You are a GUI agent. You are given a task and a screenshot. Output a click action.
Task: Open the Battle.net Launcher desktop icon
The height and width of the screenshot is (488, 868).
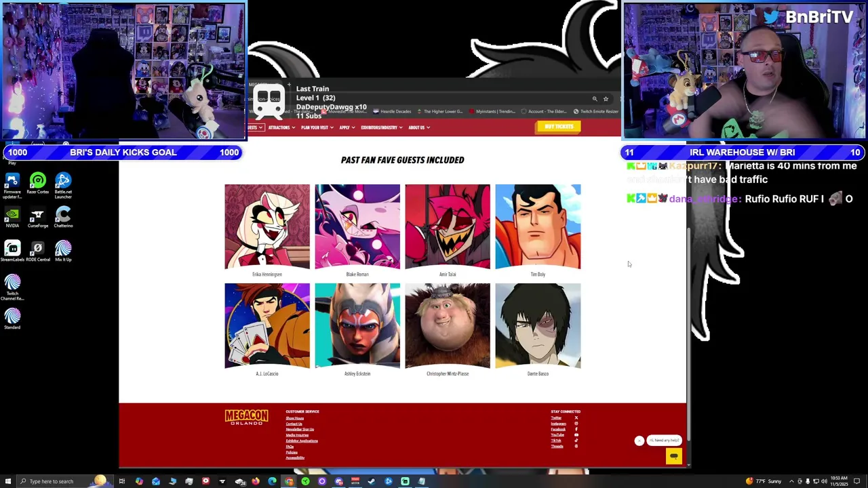(63, 184)
